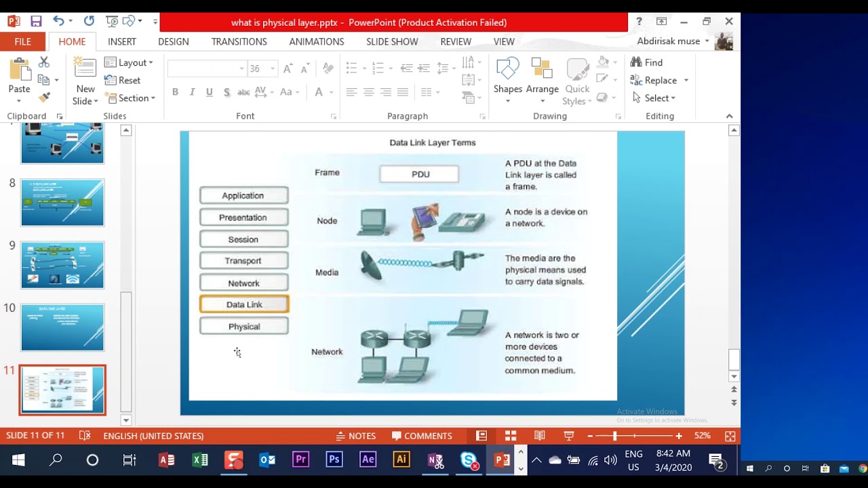The width and height of the screenshot is (868, 488).
Task: Click the New Slide icon
Action: [85, 68]
